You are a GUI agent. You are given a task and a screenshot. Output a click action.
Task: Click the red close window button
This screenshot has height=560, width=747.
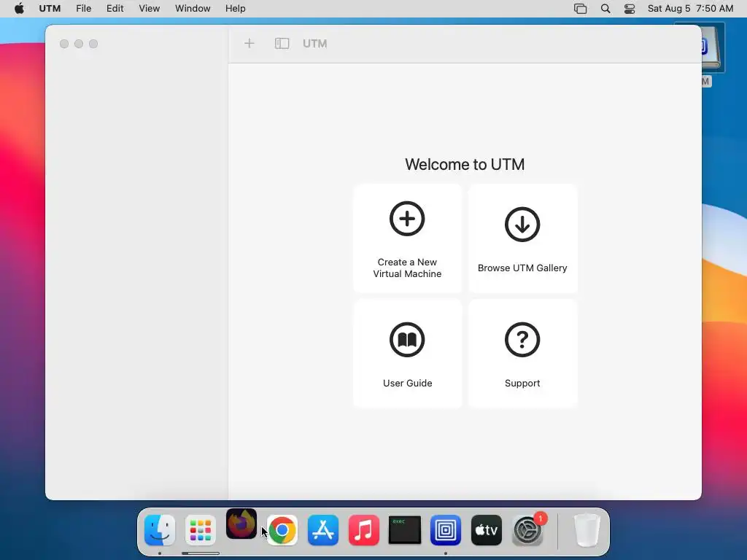[x=64, y=44]
